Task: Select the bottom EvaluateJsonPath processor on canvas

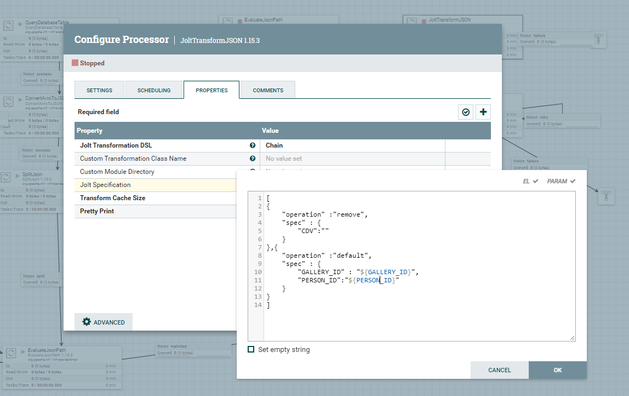Action: (62, 368)
